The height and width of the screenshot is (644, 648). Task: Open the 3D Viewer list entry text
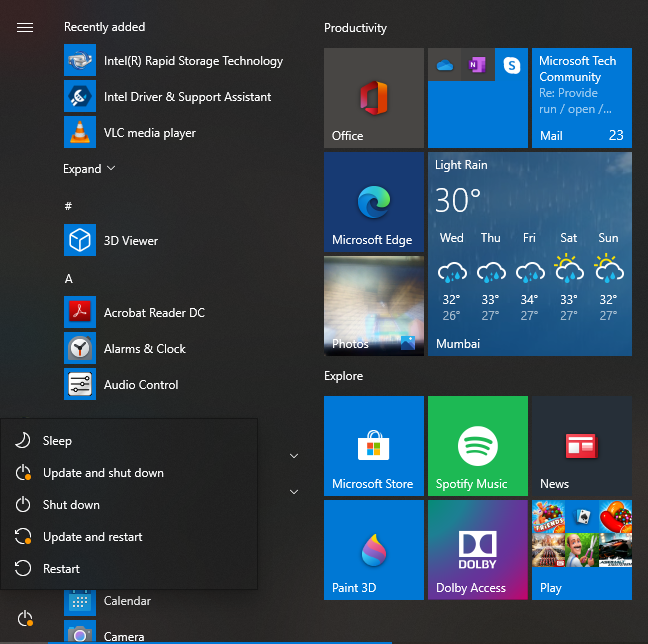pyautogui.click(x=131, y=241)
